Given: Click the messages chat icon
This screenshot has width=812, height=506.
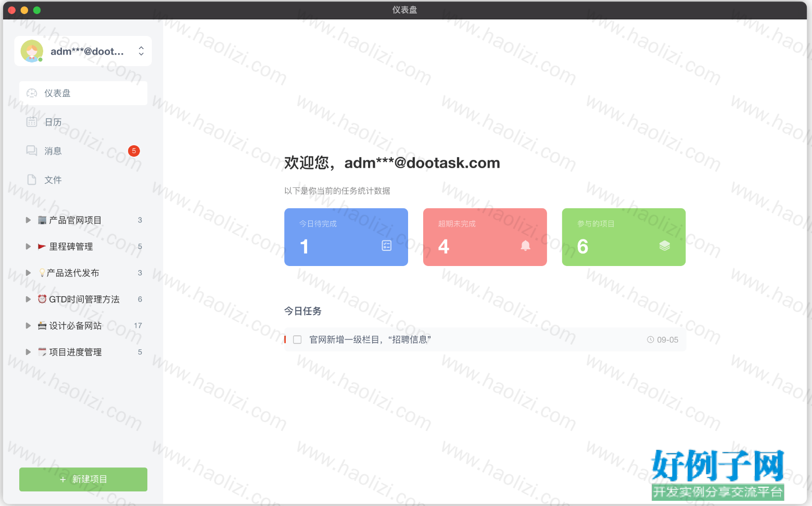Looking at the screenshot, I should tap(32, 150).
